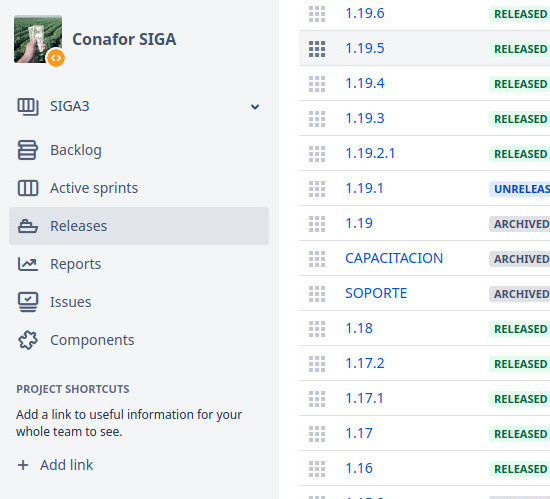Click the Conafor SIGA project avatar
This screenshot has width=550, height=499.
pyautogui.click(x=38, y=40)
